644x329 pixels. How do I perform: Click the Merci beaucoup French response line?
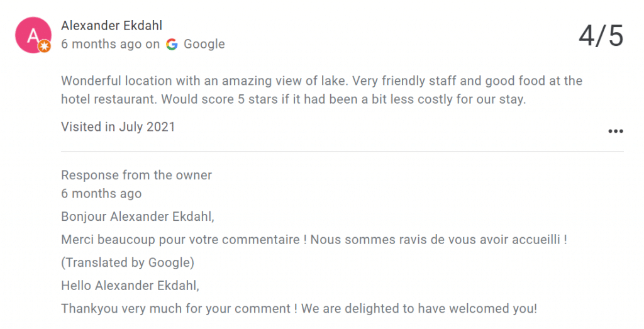[x=314, y=240]
